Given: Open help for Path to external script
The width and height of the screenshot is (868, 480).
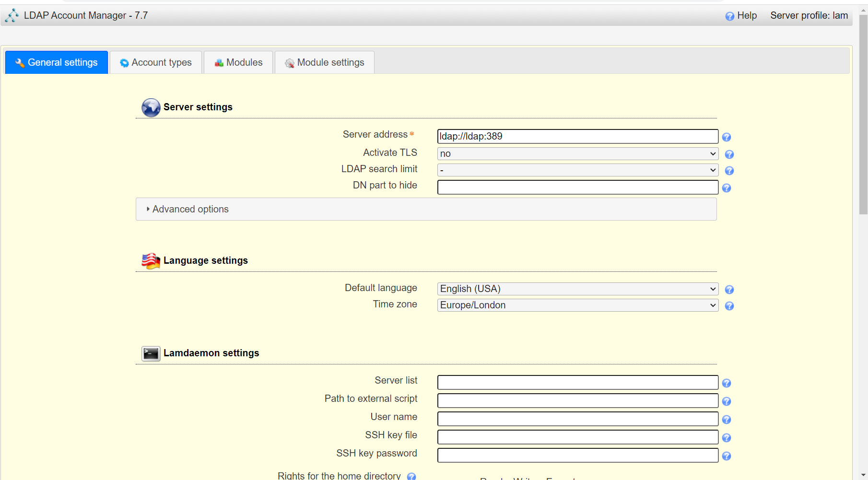Looking at the screenshot, I should pyautogui.click(x=727, y=401).
